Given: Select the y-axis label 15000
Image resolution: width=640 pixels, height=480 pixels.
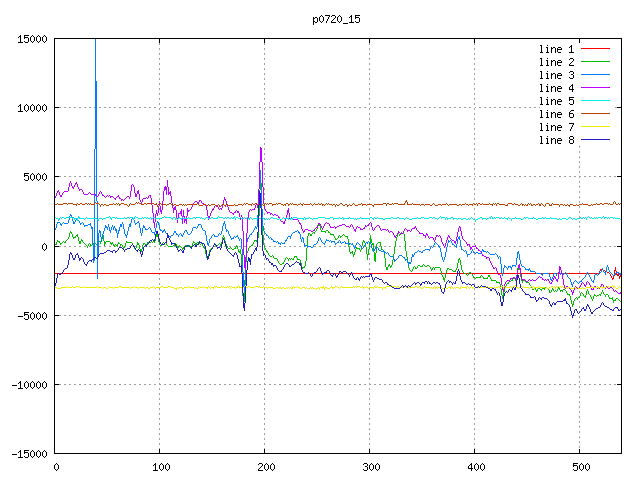Looking at the screenshot, I should [32, 39].
